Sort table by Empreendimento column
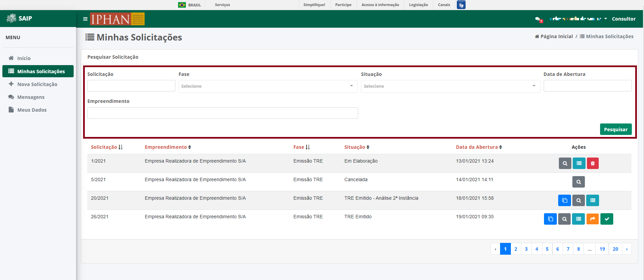Screen dimensions: 644x280 coord(168,147)
